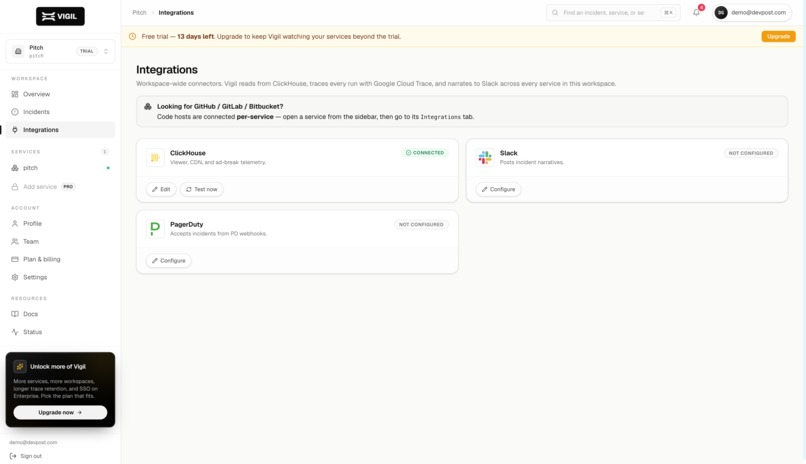This screenshot has height=464, width=806.
Task: Click the free trial clock icon
Action: (x=132, y=36)
